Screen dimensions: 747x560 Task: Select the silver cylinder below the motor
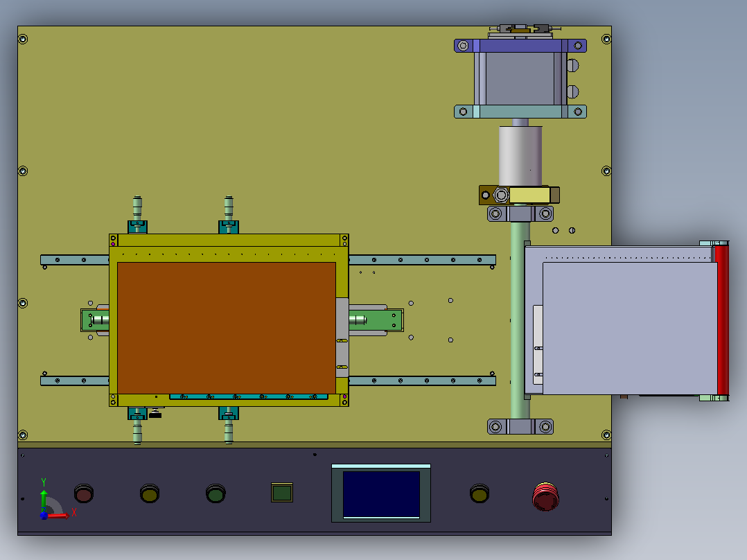(520, 156)
